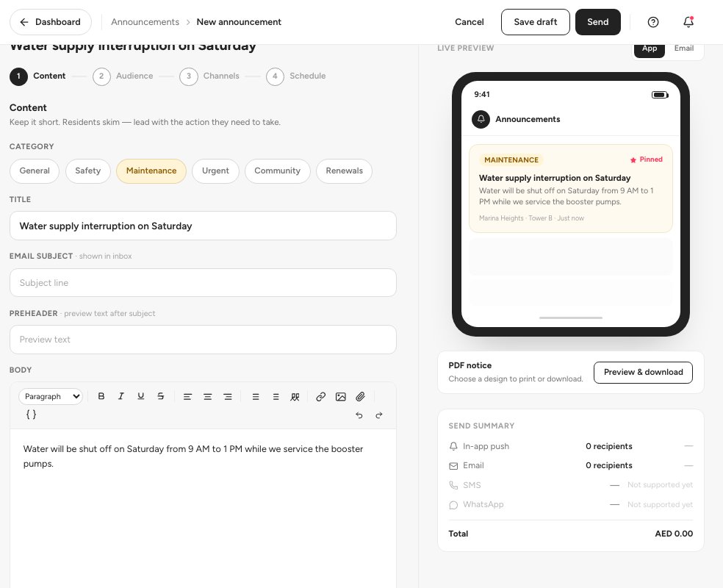The image size is (723, 588).
Task: Open the preview announcement card
Action: [x=571, y=189]
